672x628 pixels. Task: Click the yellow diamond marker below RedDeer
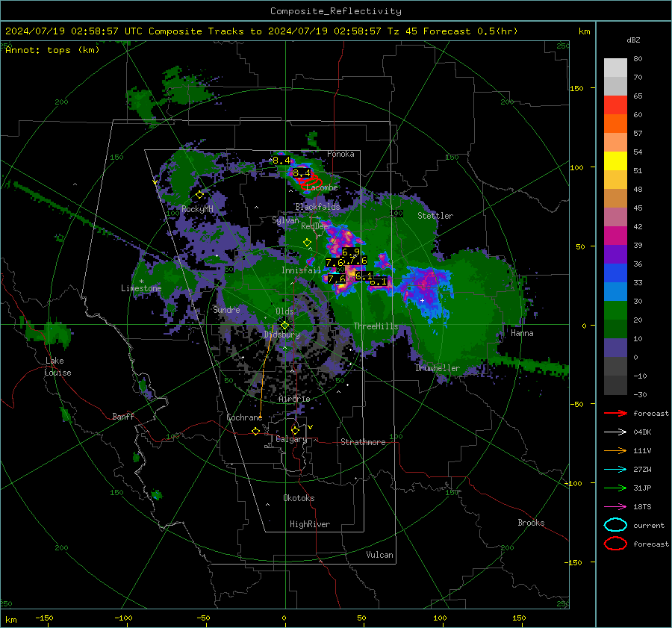click(307, 243)
